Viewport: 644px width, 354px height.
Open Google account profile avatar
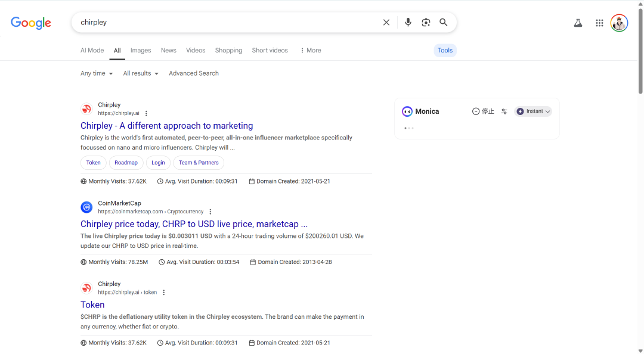(619, 23)
